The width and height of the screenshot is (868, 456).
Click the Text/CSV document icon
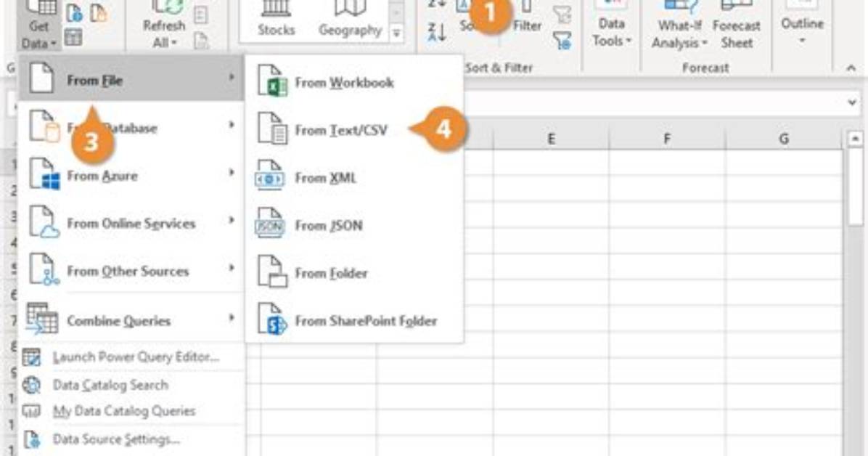point(272,129)
